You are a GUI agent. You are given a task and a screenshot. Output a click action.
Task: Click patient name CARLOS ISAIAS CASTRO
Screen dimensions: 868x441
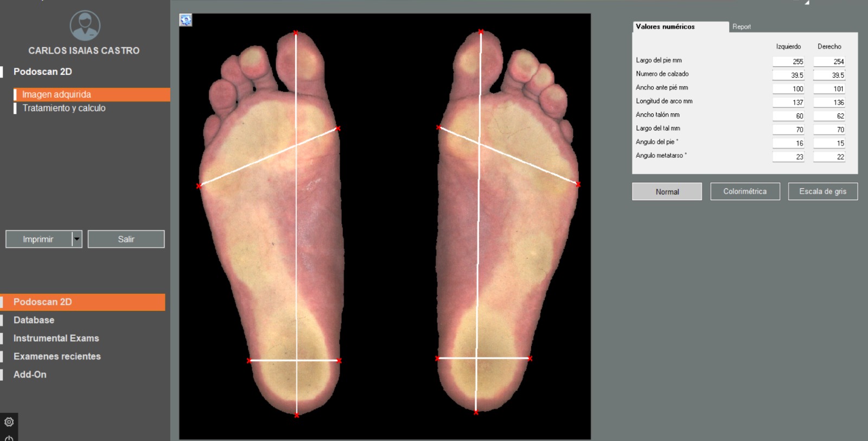point(84,50)
